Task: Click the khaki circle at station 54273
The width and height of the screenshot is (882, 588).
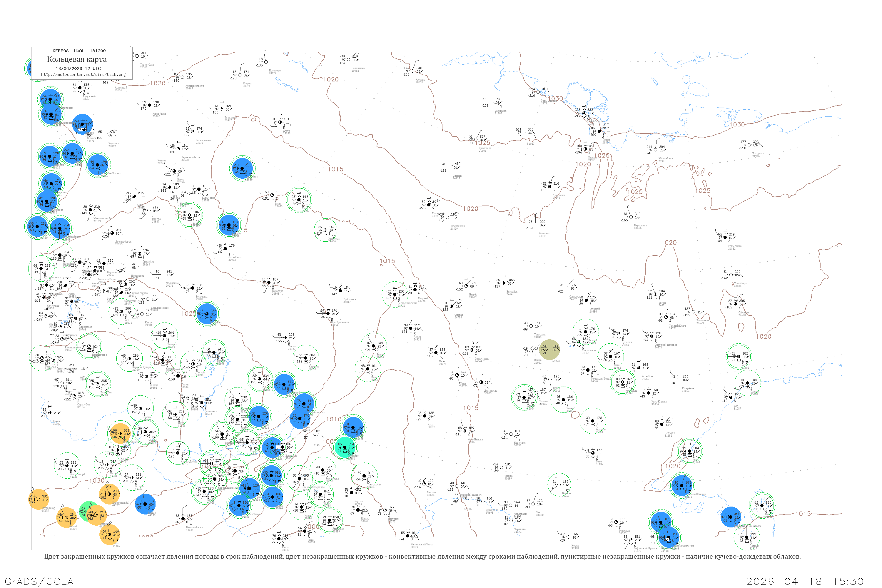Action: (x=549, y=350)
